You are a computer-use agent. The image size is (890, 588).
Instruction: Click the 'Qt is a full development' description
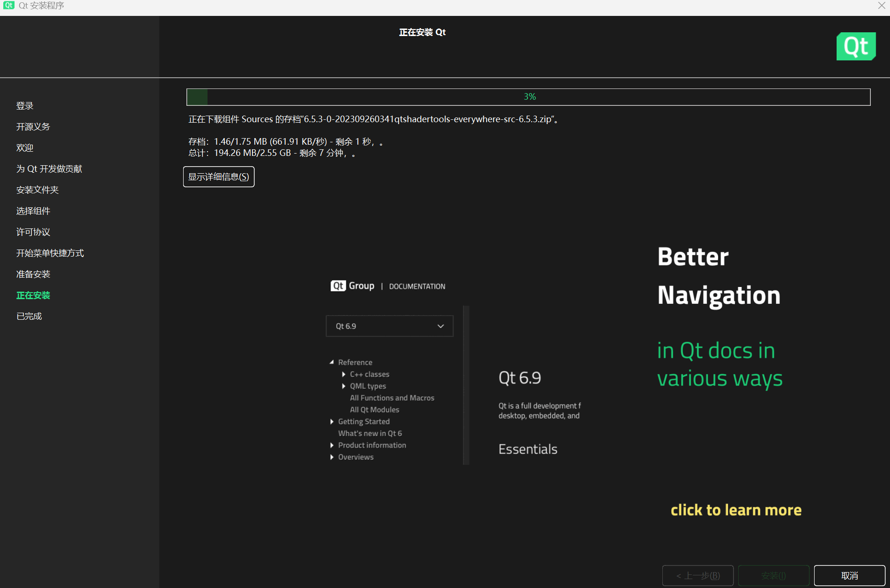540,411
